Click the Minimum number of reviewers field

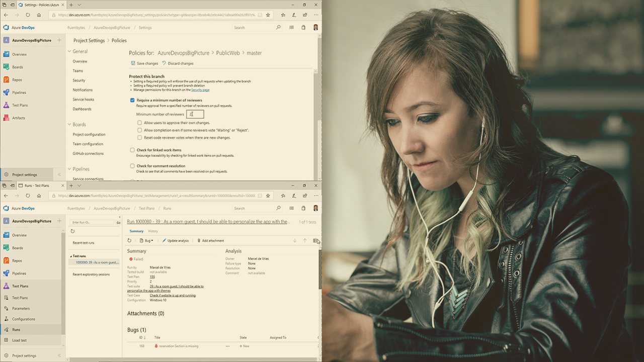pos(195,114)
